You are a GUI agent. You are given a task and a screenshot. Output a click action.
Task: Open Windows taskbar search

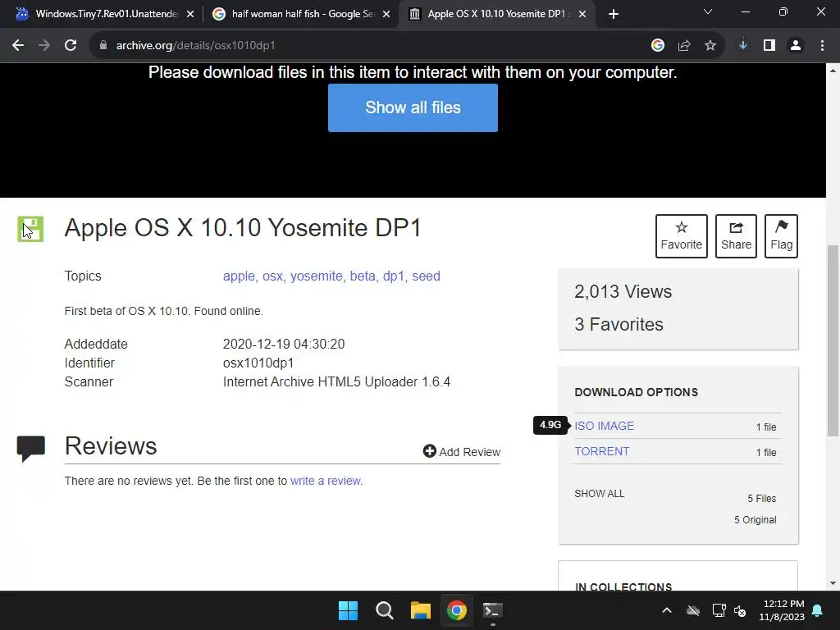pos(384,610)
